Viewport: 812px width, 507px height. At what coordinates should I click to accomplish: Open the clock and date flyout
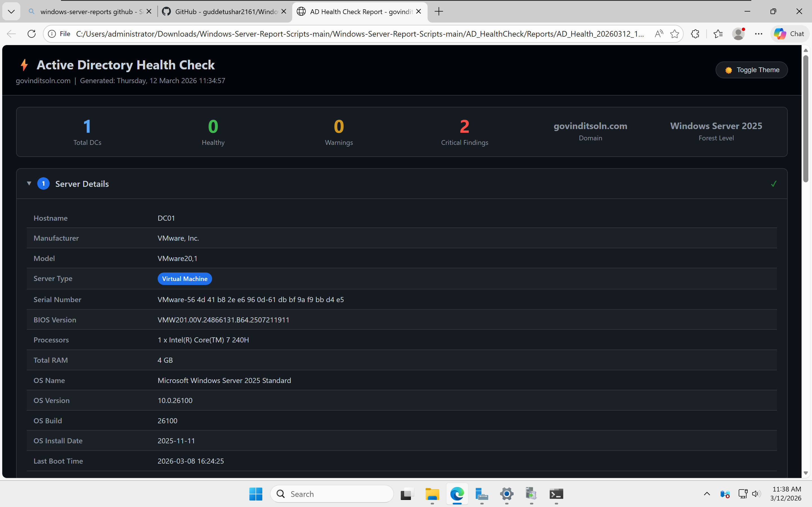(786, 493)
